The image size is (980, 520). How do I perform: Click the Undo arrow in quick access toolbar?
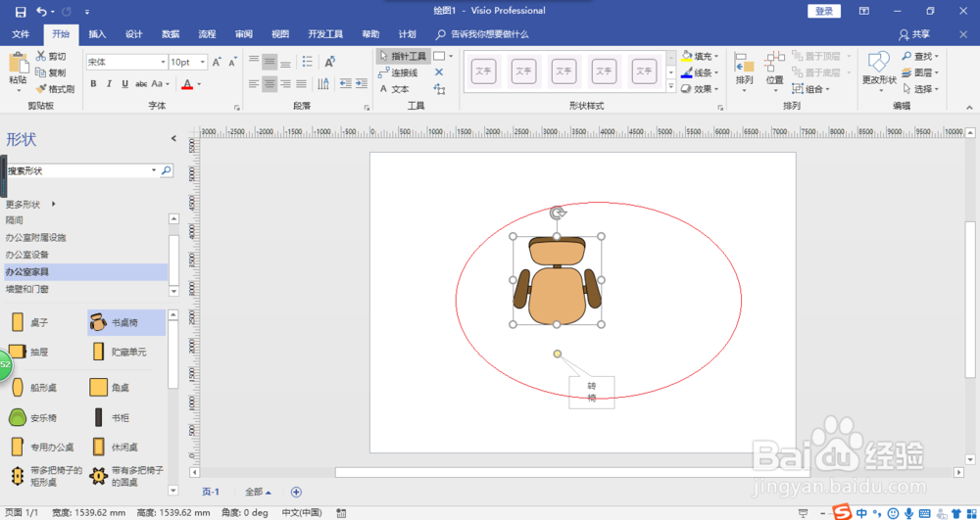[42, 11]
